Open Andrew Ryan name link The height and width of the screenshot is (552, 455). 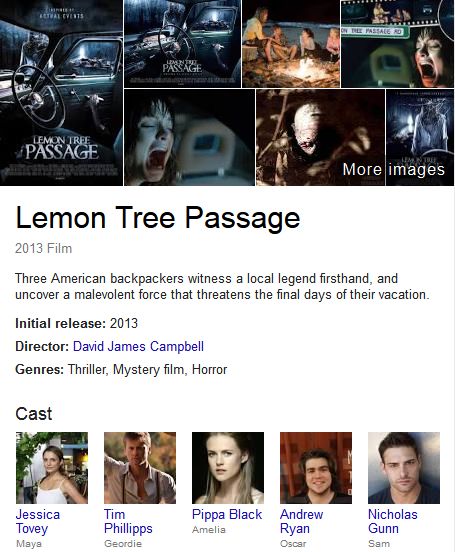[x=301, y=521]
